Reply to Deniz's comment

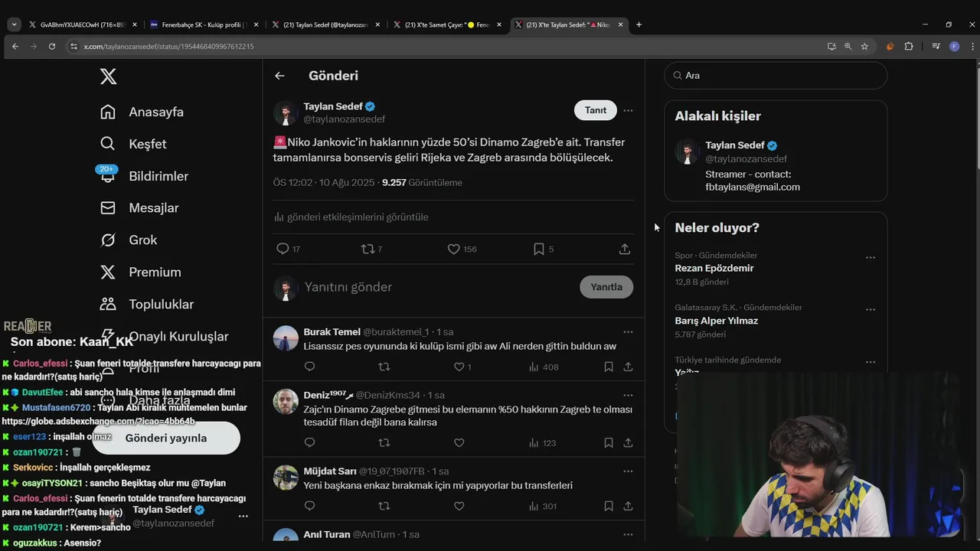[309, 442]
